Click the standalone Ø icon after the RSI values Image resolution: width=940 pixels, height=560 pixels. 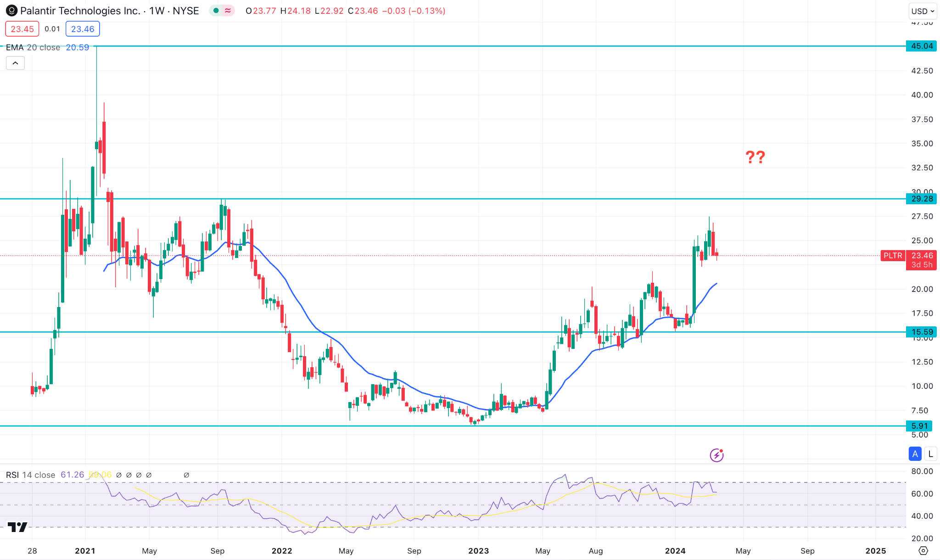pyautogui.click(x=186, y=475)
